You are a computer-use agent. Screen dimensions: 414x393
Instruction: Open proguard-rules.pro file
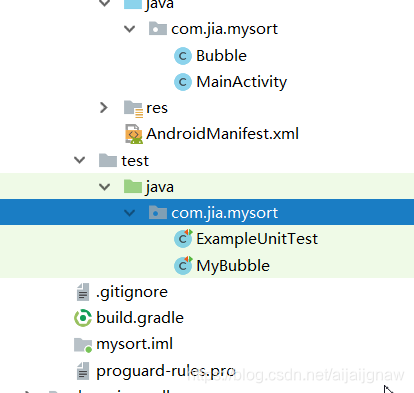(166, 371)
